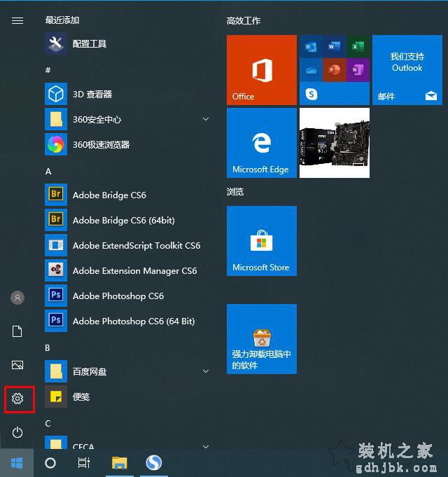448x477 pixels.
Task: Open the Microsoft Edge tile
Action: 262,143
